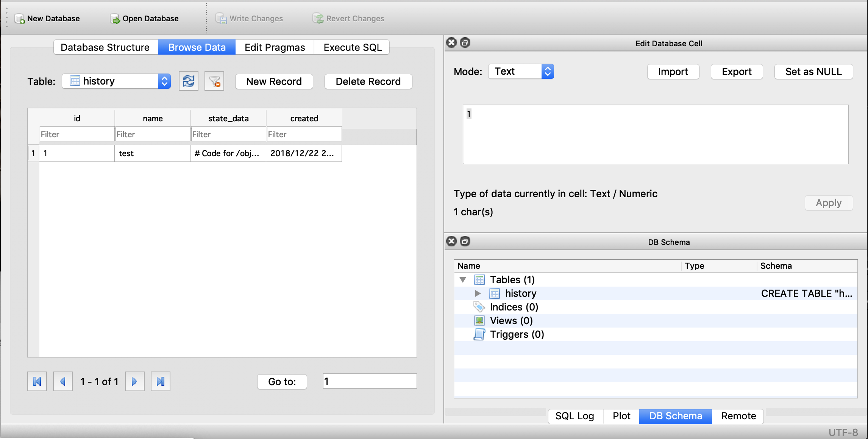
Task: Click the refresh table icon
Action: coord(189,81)
